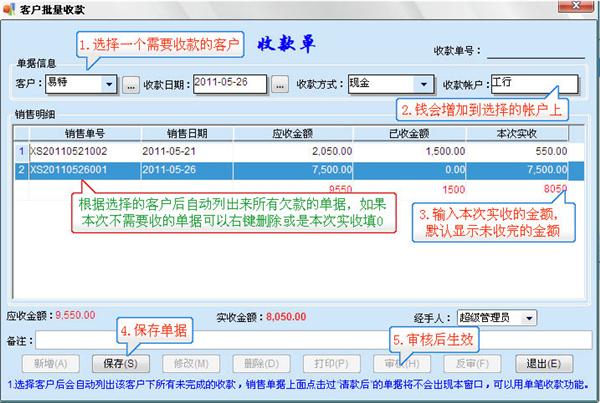Click the browse button beside the 客户 field
600x403 pixels.
click(130, 84)
